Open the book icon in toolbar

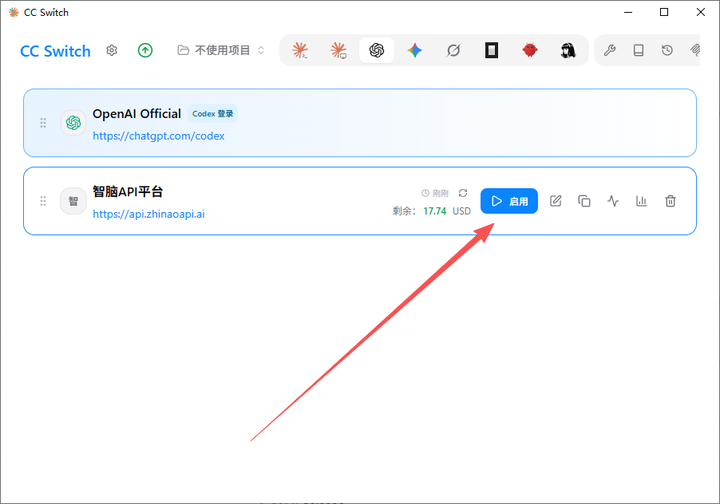tap(638, 50)
